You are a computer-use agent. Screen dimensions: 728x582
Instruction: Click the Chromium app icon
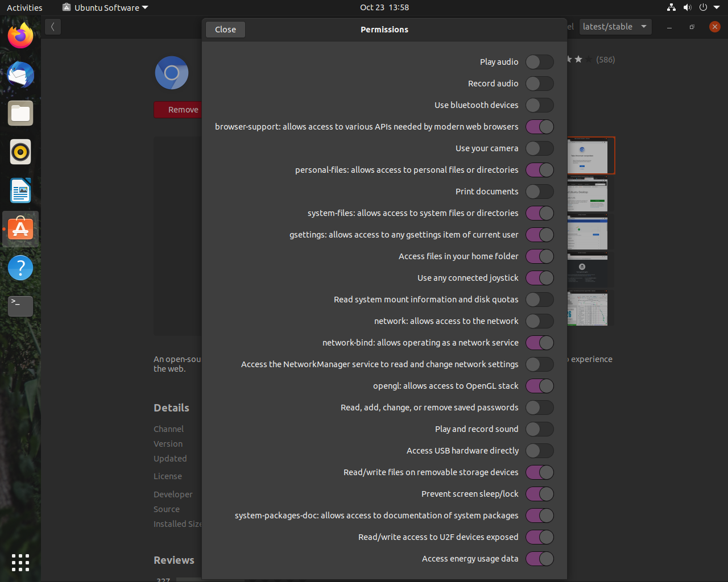[172, 73]
